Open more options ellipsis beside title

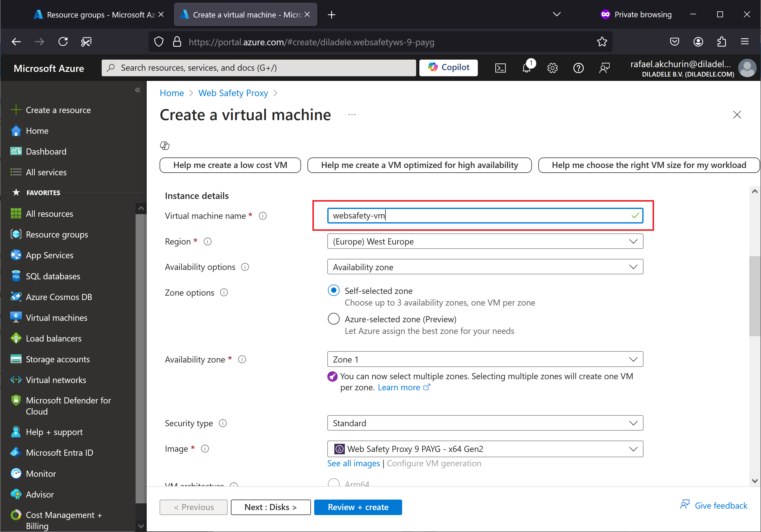pos(352,115)
